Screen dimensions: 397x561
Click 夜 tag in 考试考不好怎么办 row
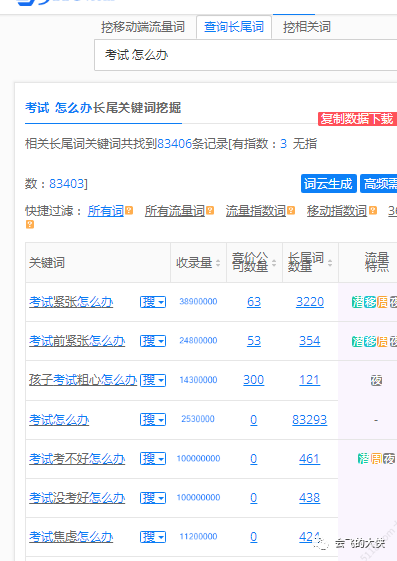pos(389,459)
